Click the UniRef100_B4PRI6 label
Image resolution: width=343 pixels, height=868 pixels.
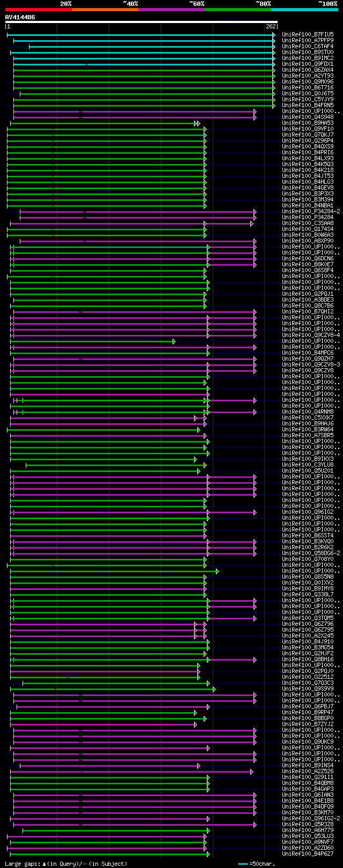(308, 152)
